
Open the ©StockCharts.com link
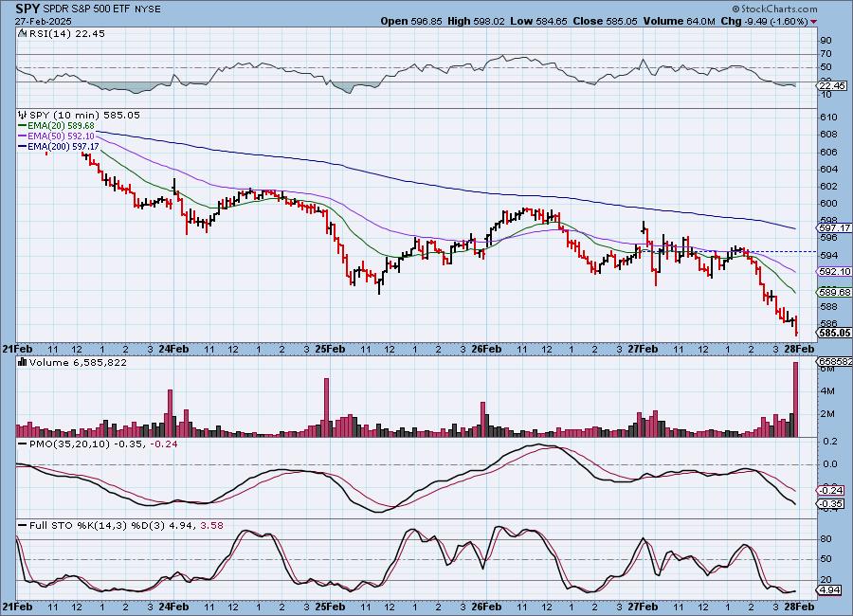point(774,9)
